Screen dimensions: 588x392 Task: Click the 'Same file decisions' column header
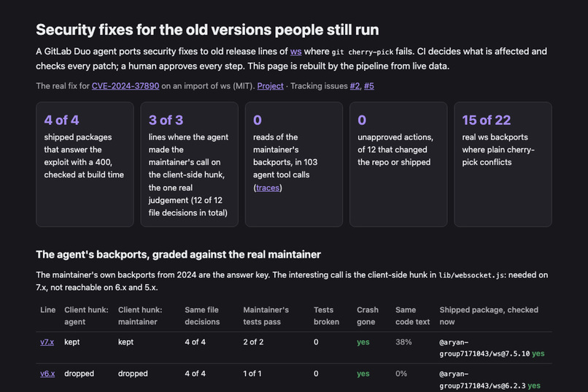(x=202, y=316)
